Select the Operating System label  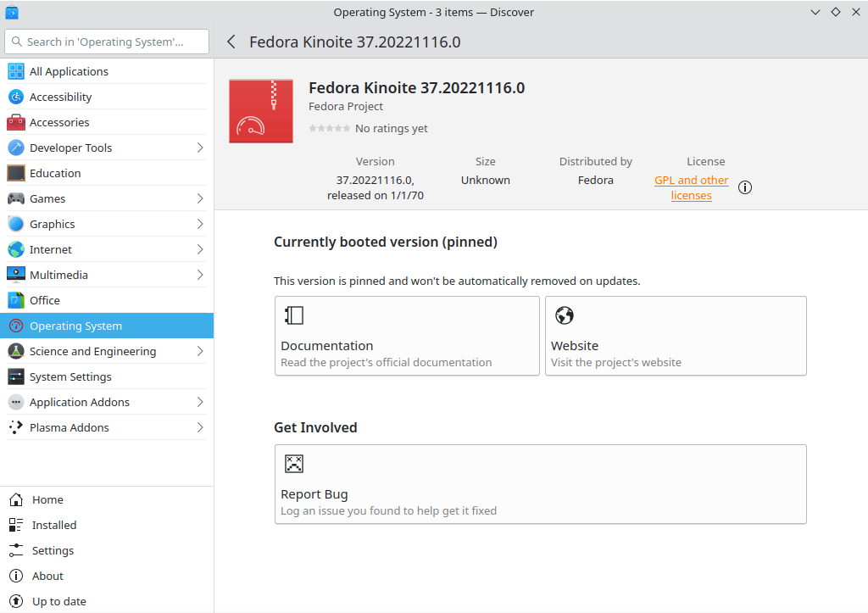pyautogui.click(x=75, y=326)
